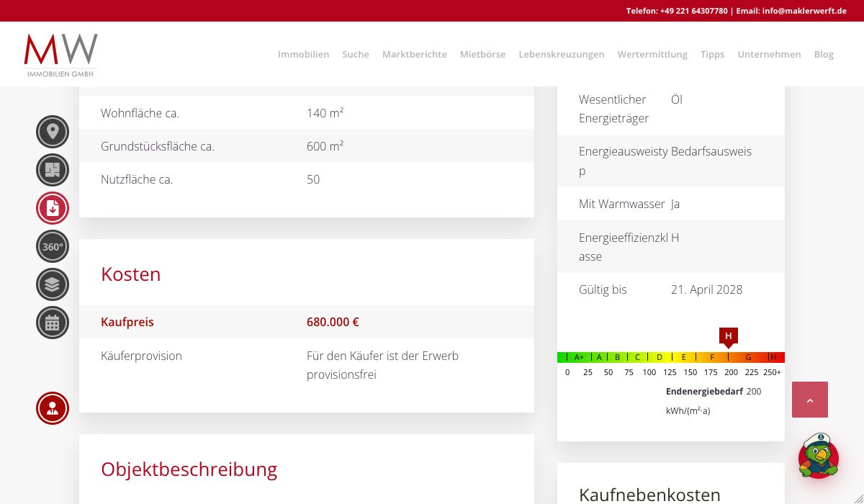Image resolution: width=864 pixels, height=504 pixels.
Task: Click the Mit Warmwasser value Ja
Action: 675,204
